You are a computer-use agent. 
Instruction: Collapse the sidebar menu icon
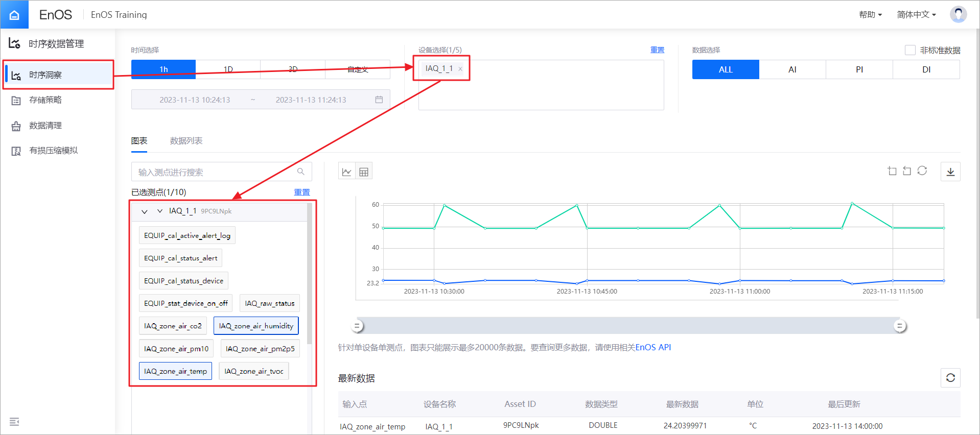pos(14,422)
